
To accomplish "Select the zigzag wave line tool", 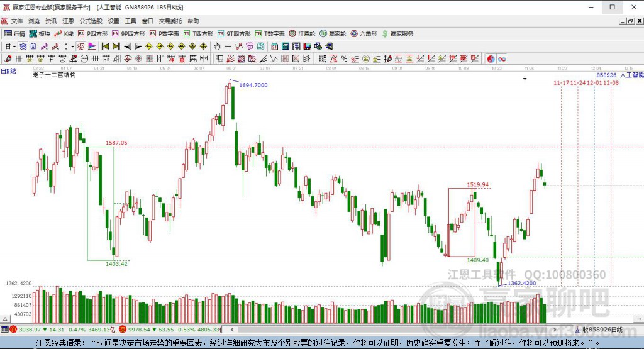I will pos(274,58).
